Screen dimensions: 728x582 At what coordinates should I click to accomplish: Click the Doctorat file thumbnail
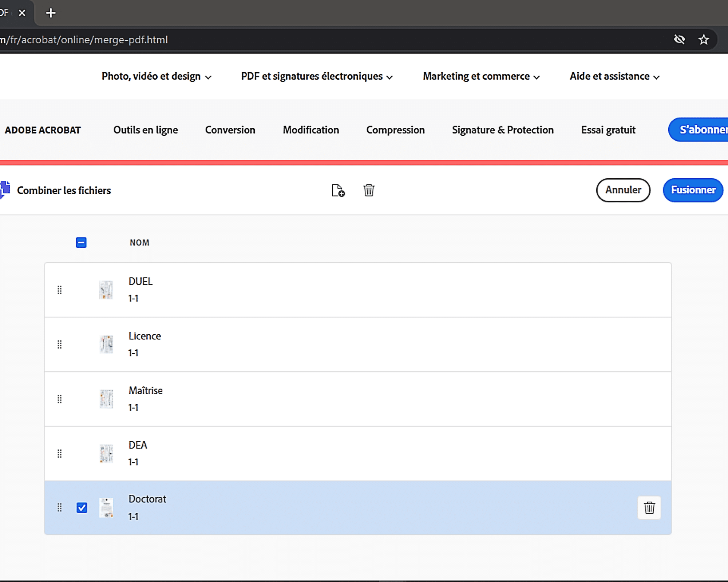pos(106,507)
